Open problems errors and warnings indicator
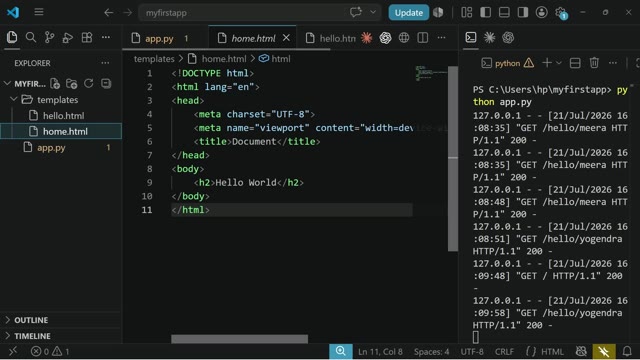This screenshot has width=640, height=360. (x=50, y=351)
